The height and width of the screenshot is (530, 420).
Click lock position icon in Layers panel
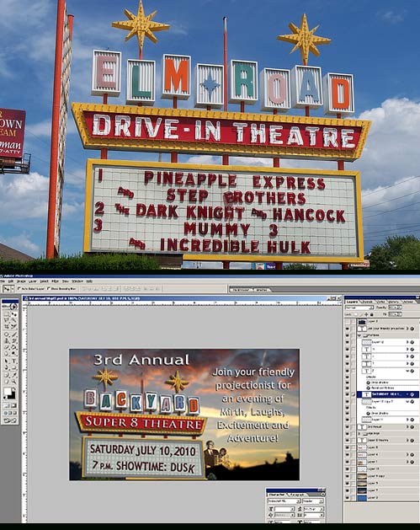(x=366, y=314)
